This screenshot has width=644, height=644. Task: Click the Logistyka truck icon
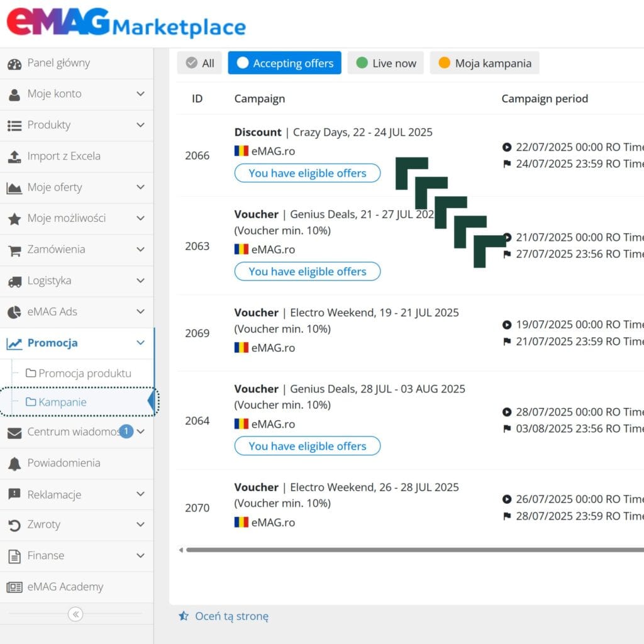(14, 282)
